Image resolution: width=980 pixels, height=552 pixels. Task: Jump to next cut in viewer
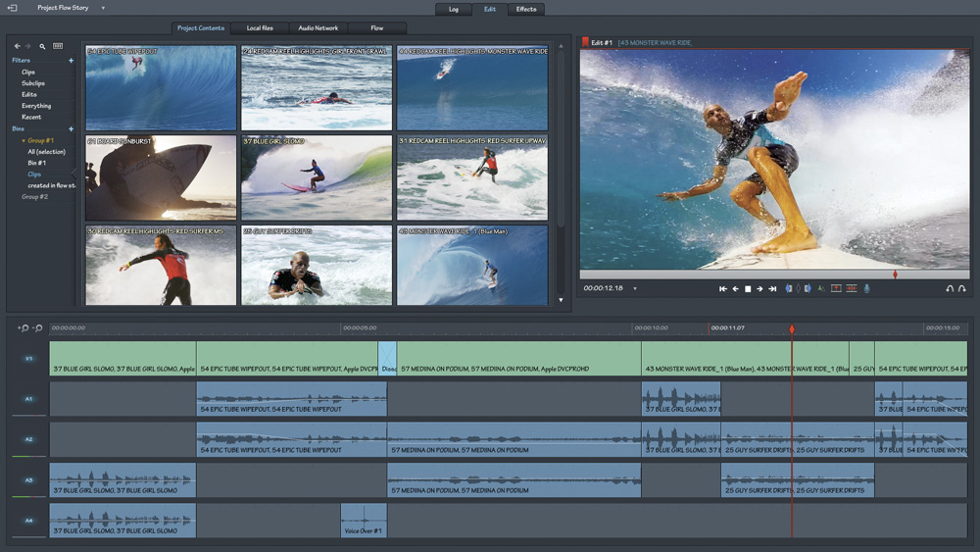772,289
